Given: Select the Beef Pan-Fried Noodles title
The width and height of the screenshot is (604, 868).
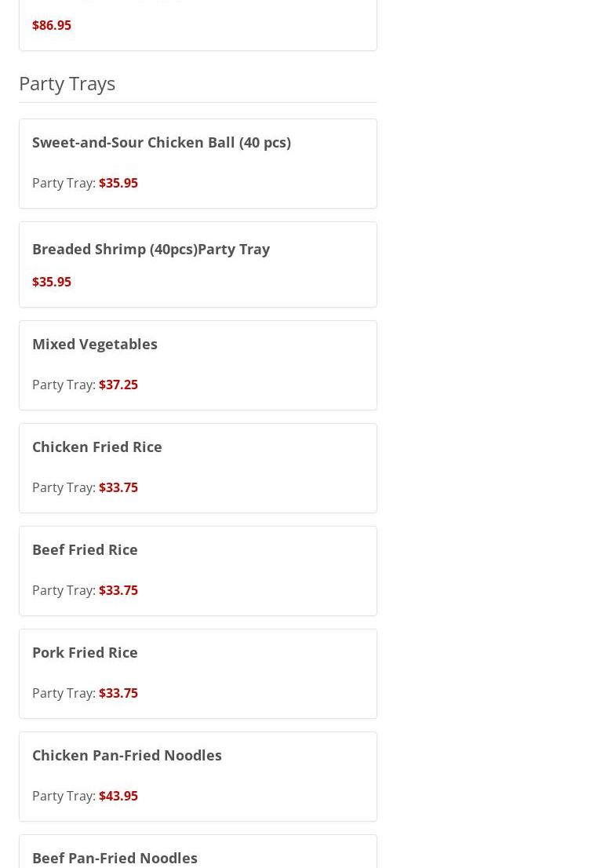Looking at the screenshot, I should (115, 858).
